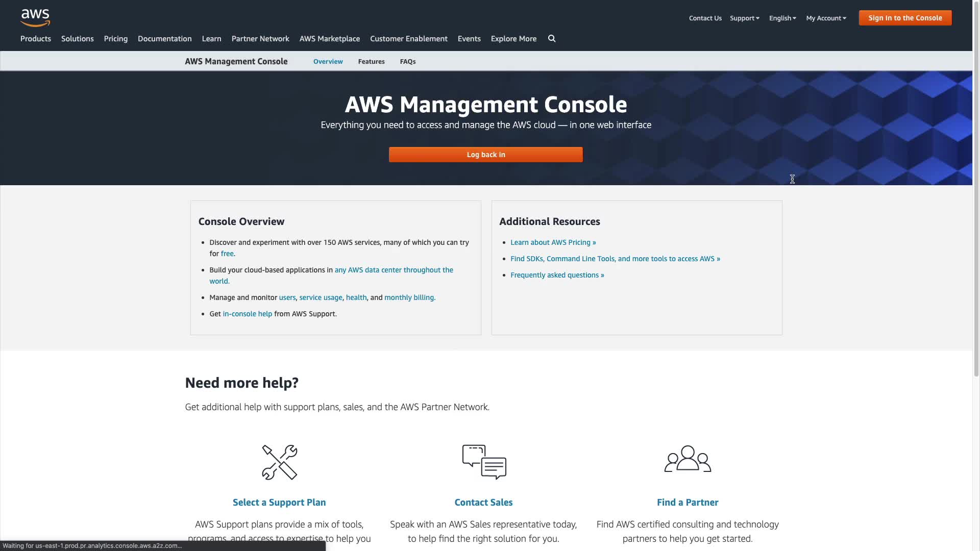Click the chat bubbles Contact Sales icon
The image size is (980, 551).
coord(484,462)
